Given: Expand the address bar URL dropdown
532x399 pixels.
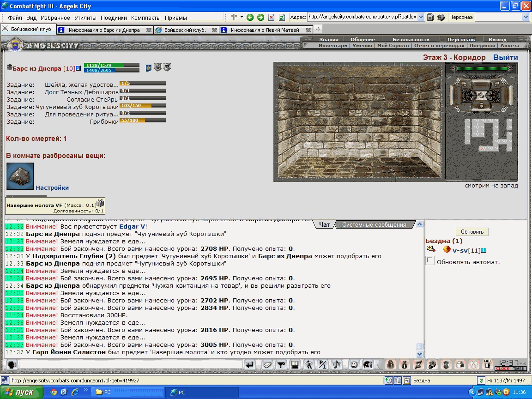Looking at the screenshot, I should coord(421,17).
